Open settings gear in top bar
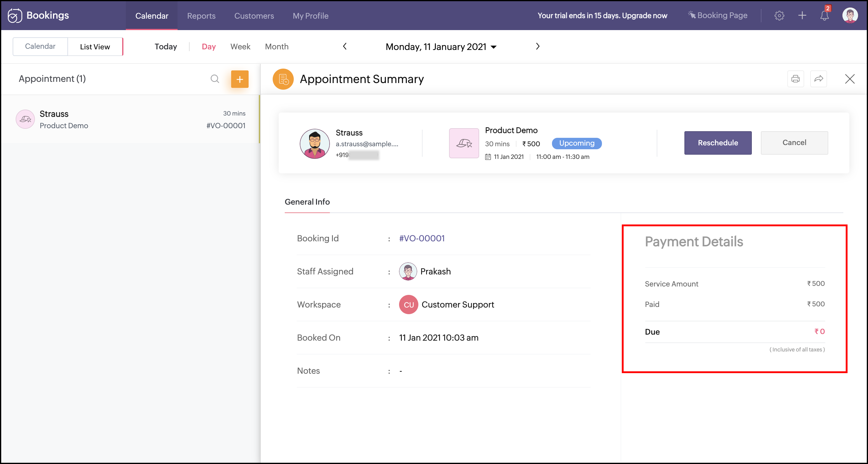The height and width of the screenshot is (464, 868). [x=779, y=16]
